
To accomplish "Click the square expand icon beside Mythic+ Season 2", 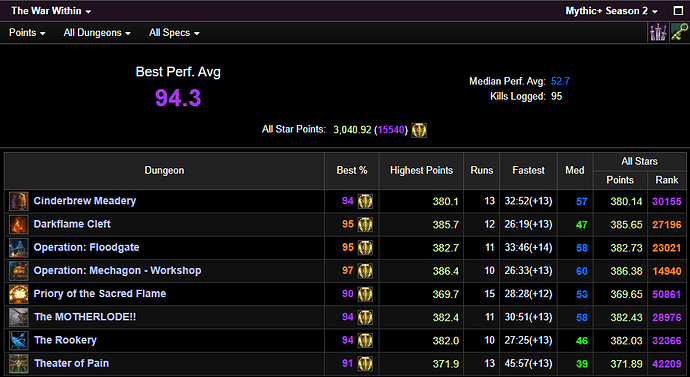I will tap(678, 11).
